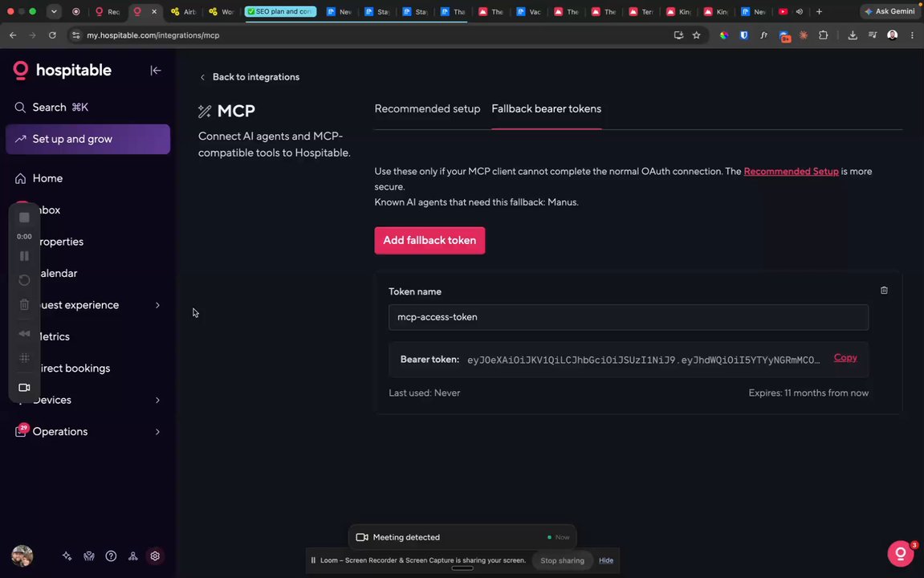Image resolution: width=924 pixels, height=578 pixels.
Task: Close the active Hospitable browser tab
Action: point(154,11)
